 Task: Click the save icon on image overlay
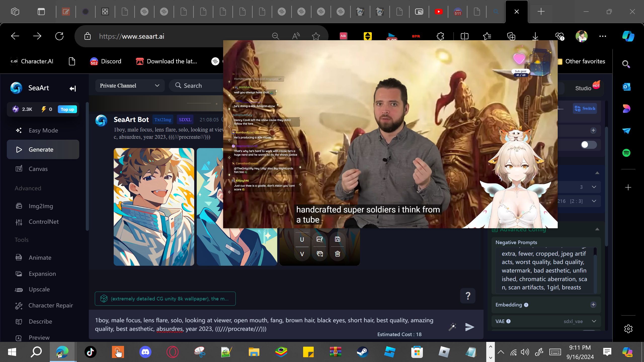[338, 239]
